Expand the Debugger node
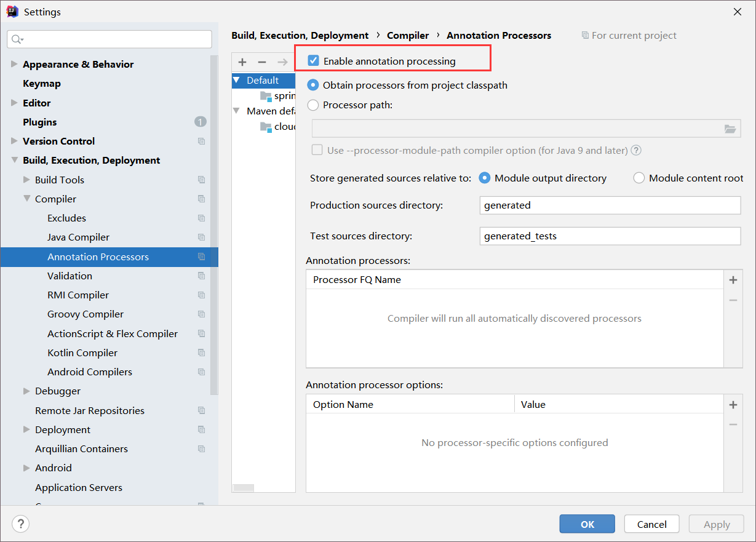The height and width of the screenshot is (542, 756). click(26, 391)
